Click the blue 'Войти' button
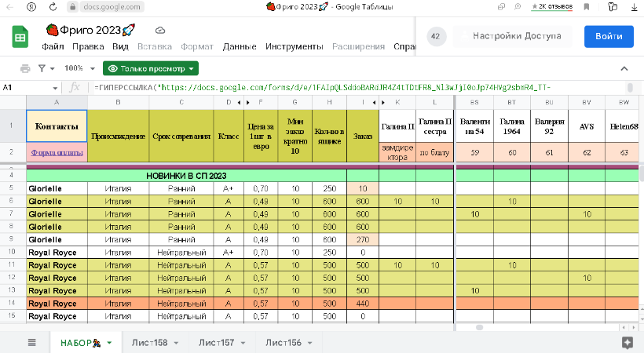The height and width of the screenshot is (353, 644). (x=609, y=37)
